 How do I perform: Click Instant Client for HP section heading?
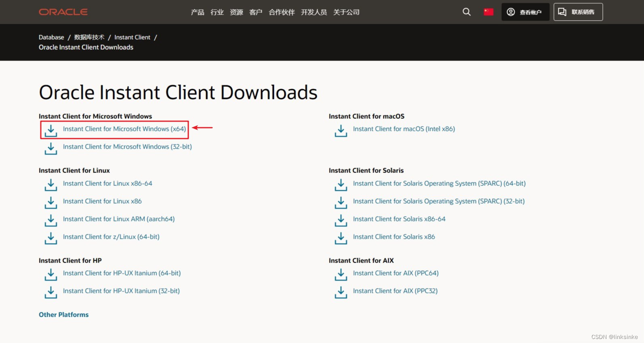point(70,261)
